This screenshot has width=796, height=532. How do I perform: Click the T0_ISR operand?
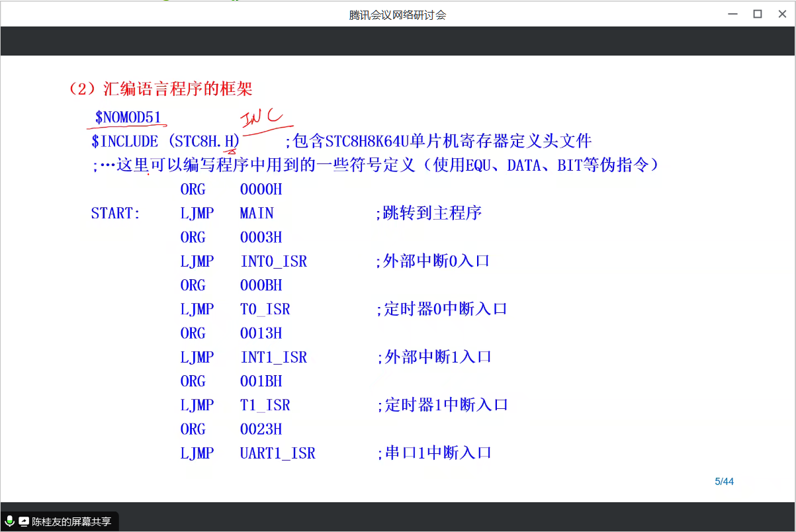(x=265, y=309)
